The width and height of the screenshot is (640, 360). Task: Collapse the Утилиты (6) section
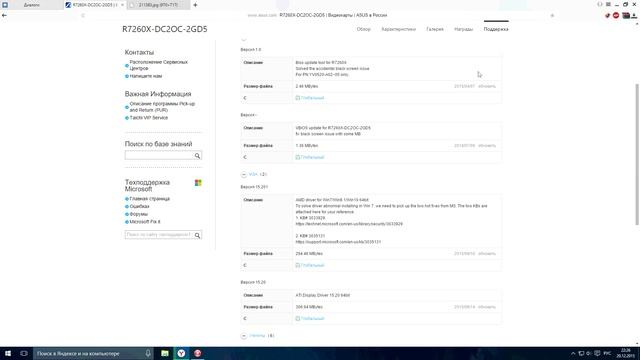(x=244, y=336)
